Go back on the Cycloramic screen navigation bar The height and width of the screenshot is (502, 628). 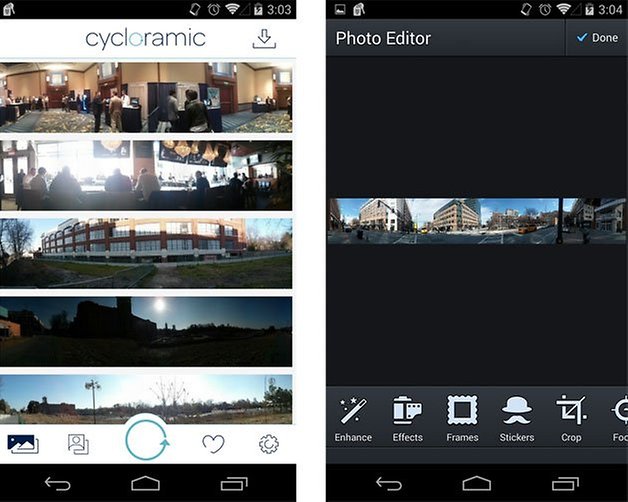pos(58,484)
